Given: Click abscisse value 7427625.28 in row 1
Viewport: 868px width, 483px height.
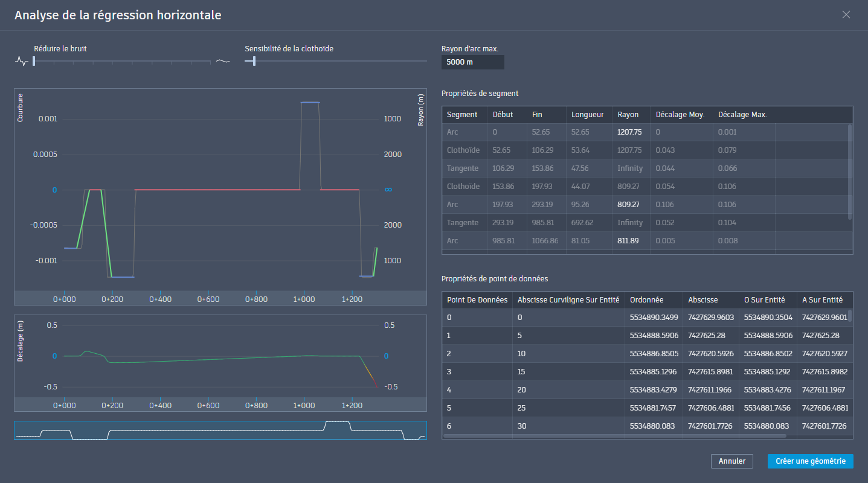Looking at the screenshot, I should coord(706,336).
